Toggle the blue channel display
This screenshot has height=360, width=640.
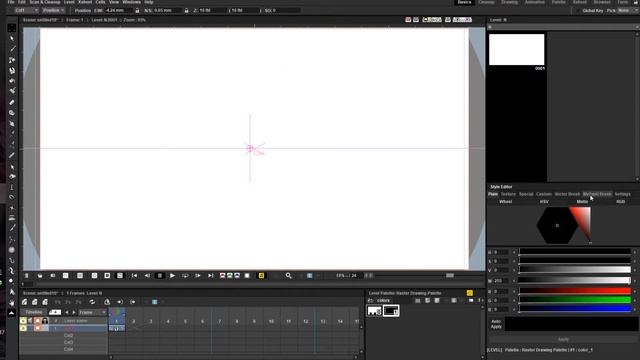click(x=237, y=276)
